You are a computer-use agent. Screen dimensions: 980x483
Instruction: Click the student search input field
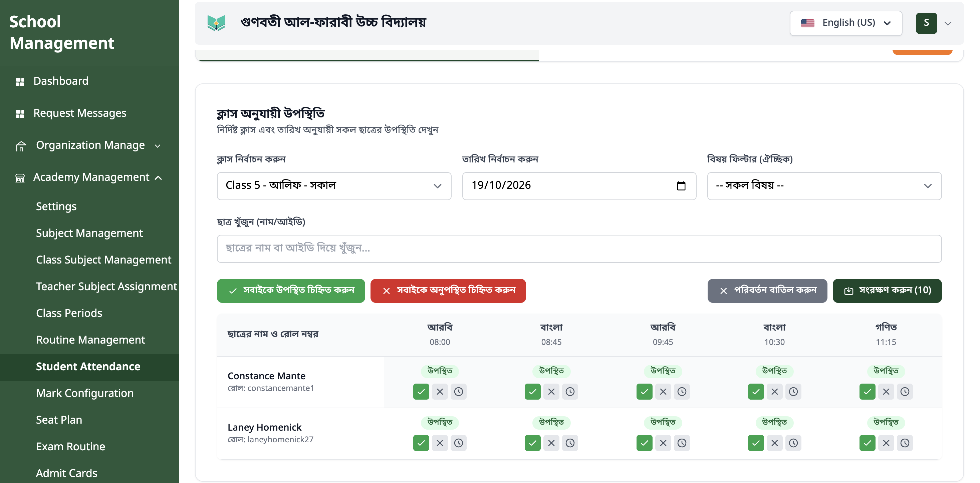pyautogui.click(x=579, y=249)
